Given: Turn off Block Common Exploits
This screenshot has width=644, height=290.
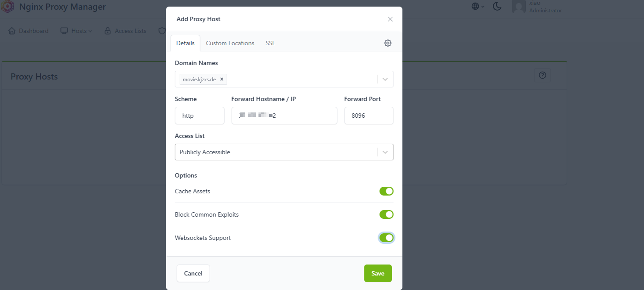Looking at the screenshot, I should (x=386, y=214).
